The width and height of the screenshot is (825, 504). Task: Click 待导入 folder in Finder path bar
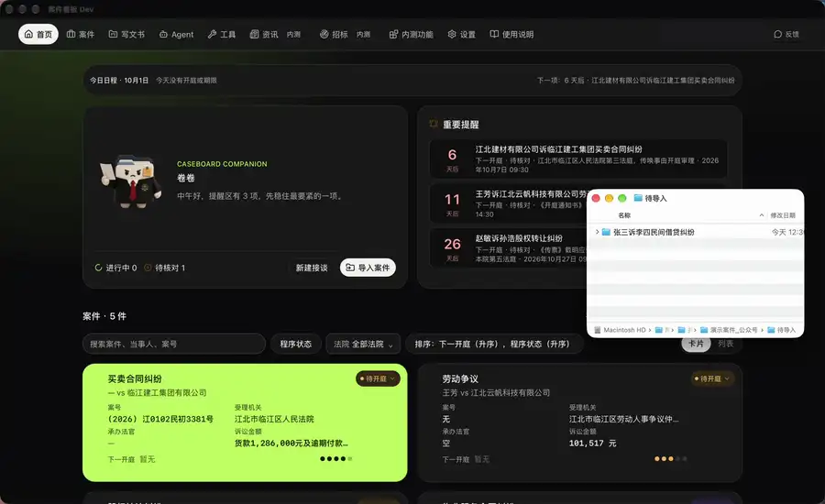tap(782, 330)
